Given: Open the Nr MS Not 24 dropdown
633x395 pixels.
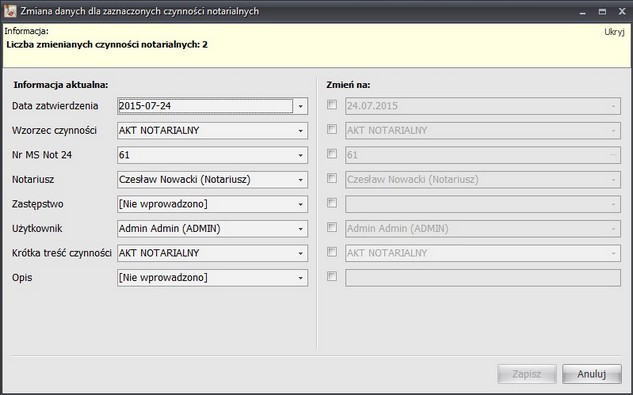Looking at the screenshot, I should [300, 155].
